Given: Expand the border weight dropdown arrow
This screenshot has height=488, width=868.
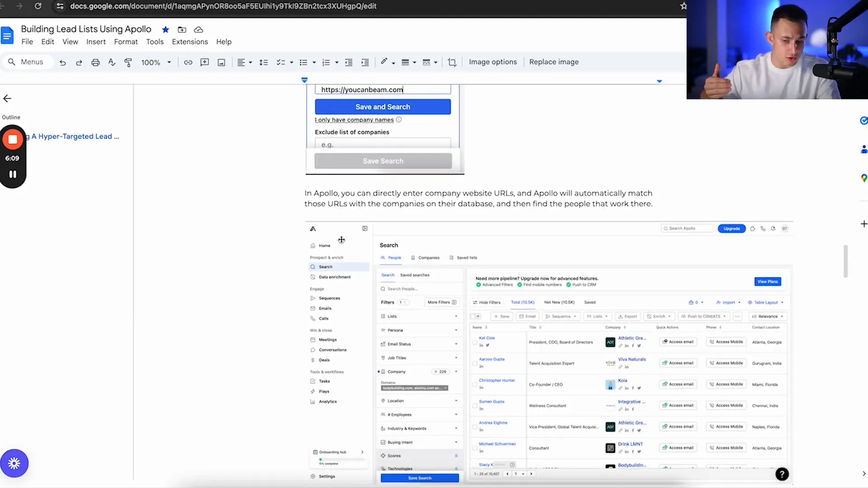Looking at the screenshot, I should pos(415,63).
